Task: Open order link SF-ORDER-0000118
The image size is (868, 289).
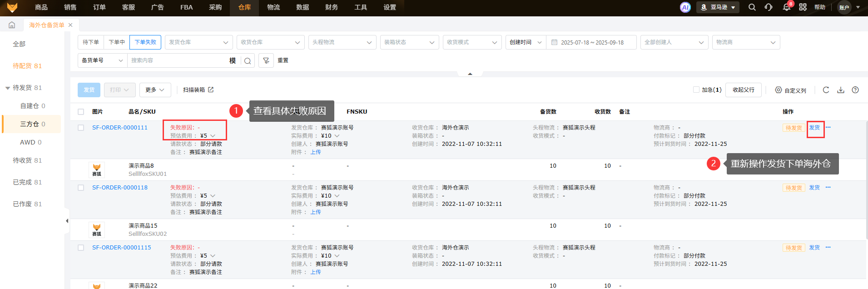Action: [x=120, y=188]
